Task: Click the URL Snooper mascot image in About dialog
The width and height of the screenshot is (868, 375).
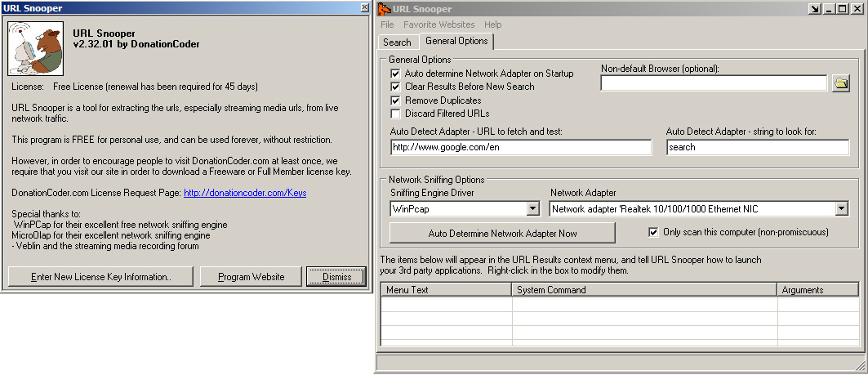Action: coord(35,47)
